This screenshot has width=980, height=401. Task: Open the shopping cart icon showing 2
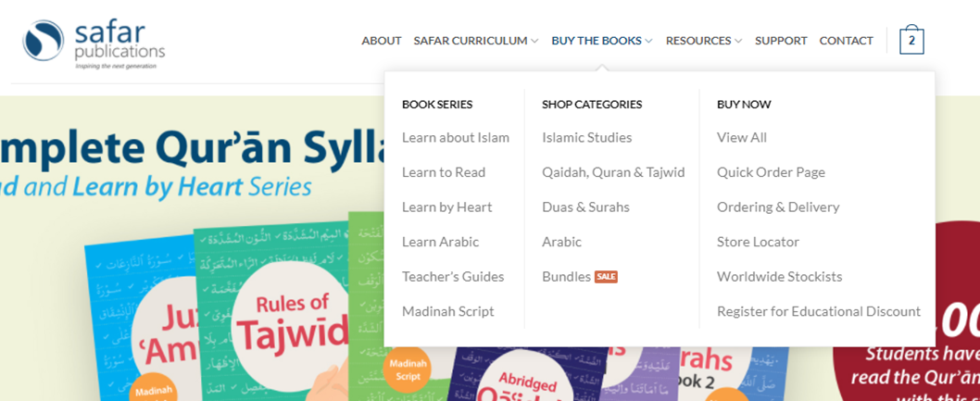click(911, 42)
